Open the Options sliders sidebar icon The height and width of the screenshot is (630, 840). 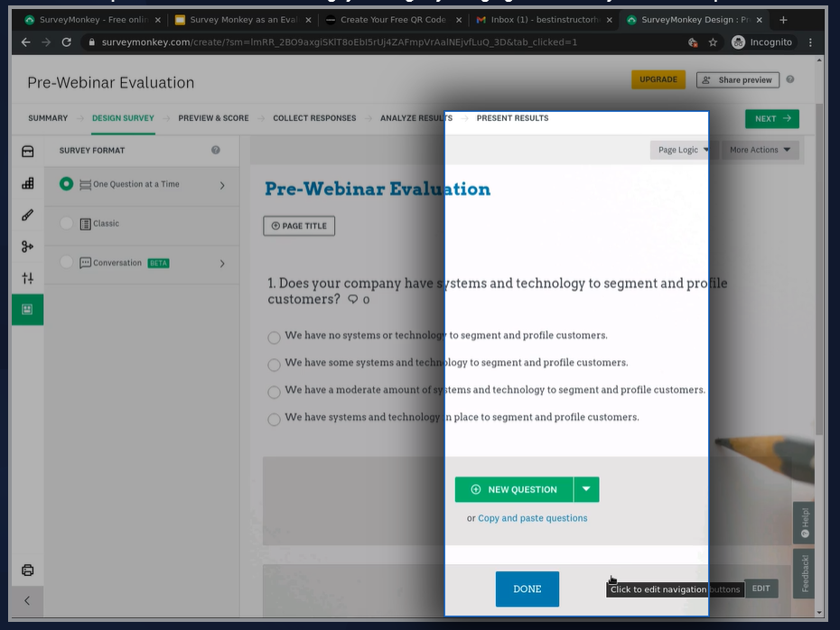(x=27, y=278)
